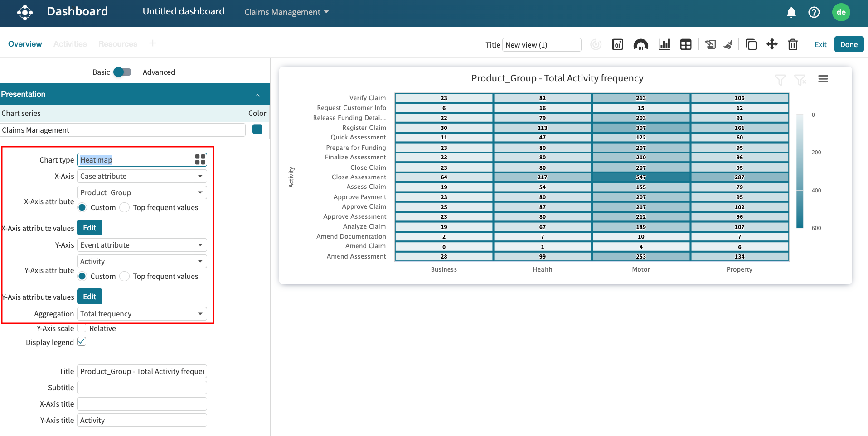
Task: Click Edit for X-Axis attribute values
Action: pyautogui.click(x=89, y=228)
